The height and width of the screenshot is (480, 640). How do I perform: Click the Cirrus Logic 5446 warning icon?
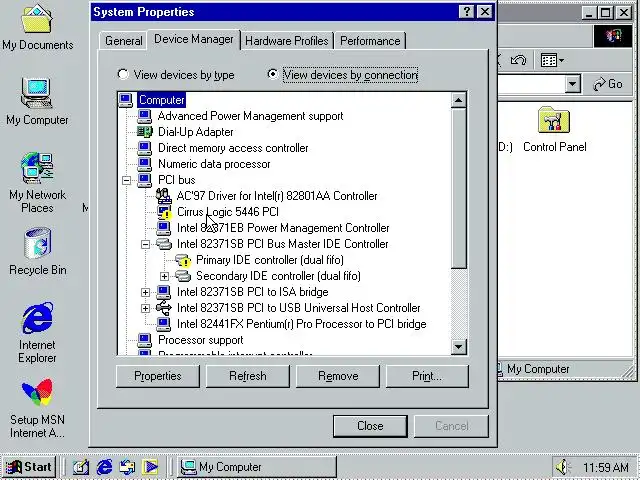click(164, 212)
